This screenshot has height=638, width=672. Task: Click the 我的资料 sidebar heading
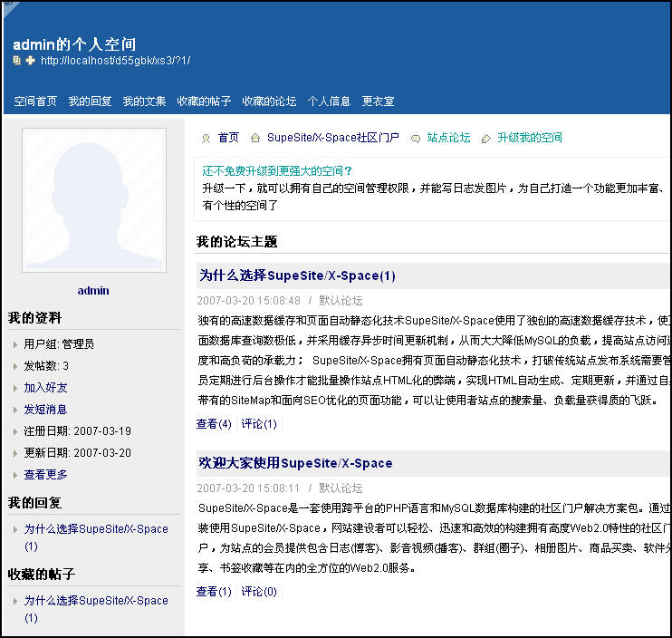[34, 318]
